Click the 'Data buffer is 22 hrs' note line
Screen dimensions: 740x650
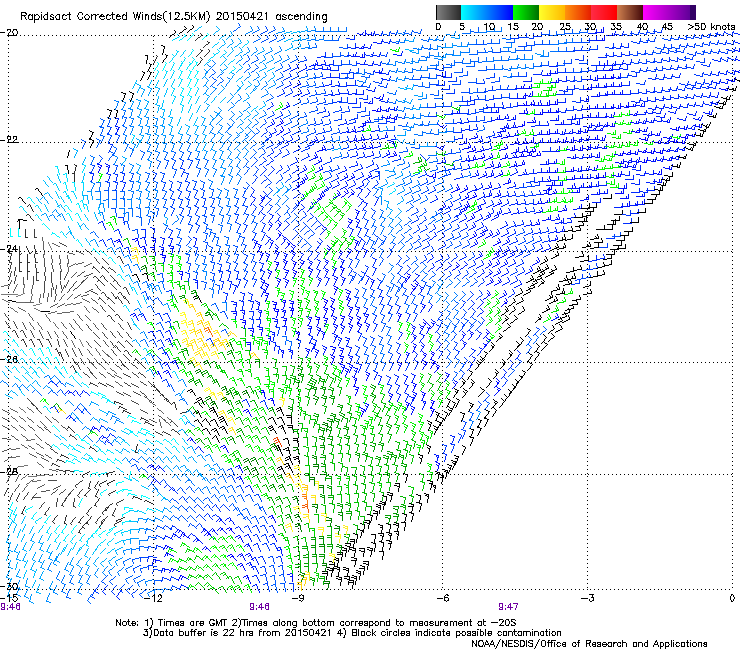(x=352, y=633)
